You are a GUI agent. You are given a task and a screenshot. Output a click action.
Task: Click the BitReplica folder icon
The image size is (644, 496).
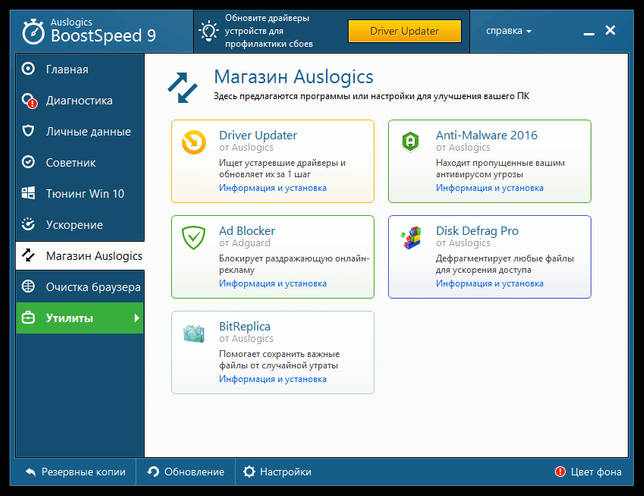click(x=194, y=333)
